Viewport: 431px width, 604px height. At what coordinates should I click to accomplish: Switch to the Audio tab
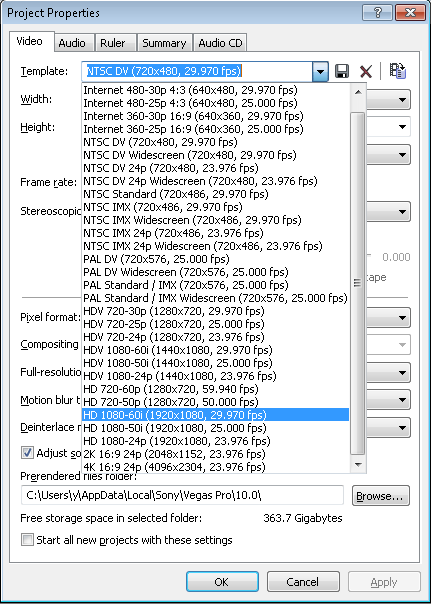coord(72,43)
